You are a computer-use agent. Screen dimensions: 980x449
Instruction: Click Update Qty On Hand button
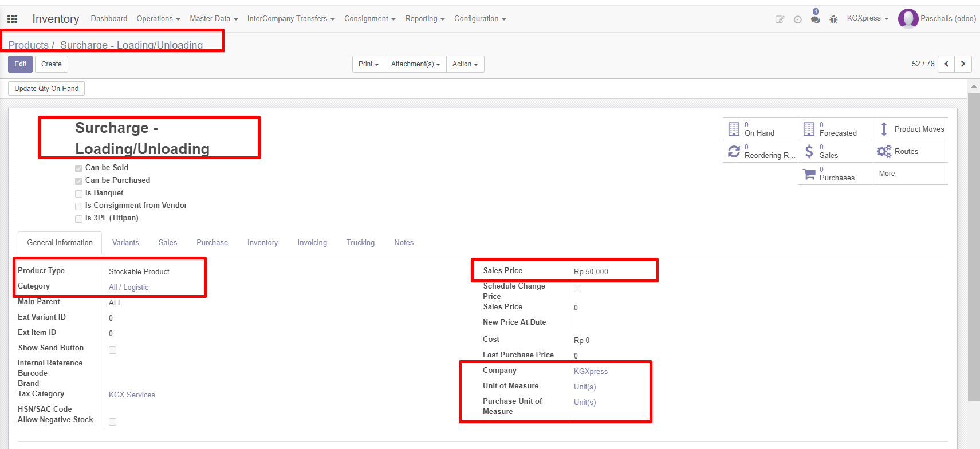pos(46,89)
